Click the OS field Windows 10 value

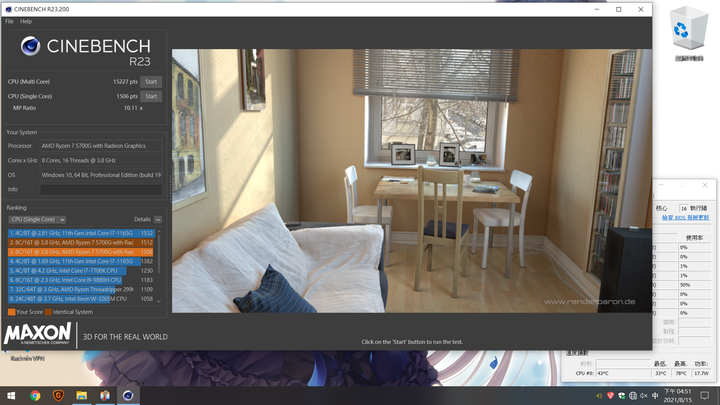(101, 175)
